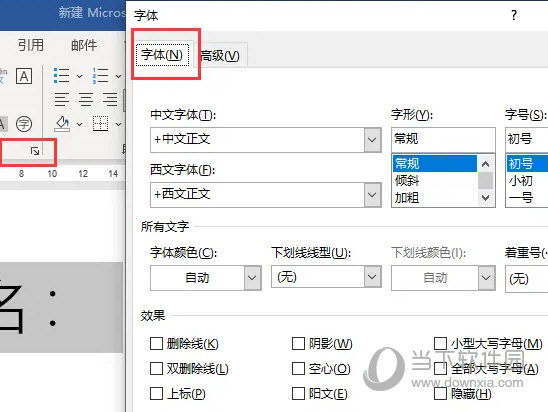
Task: Open the font dialog launcher arrow
Action: 35,151
